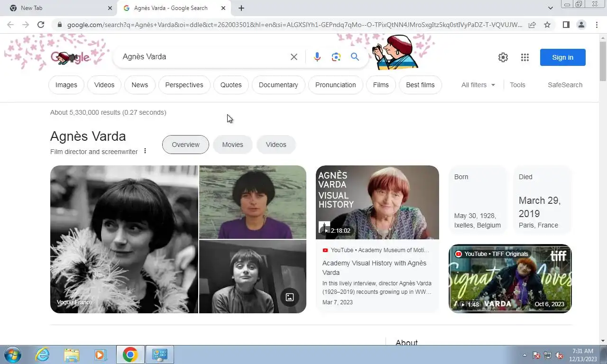Viewport: 607px width, 364px height.
Task: Open Windows Media Player taskbar icon
Action: pos(100,355)
